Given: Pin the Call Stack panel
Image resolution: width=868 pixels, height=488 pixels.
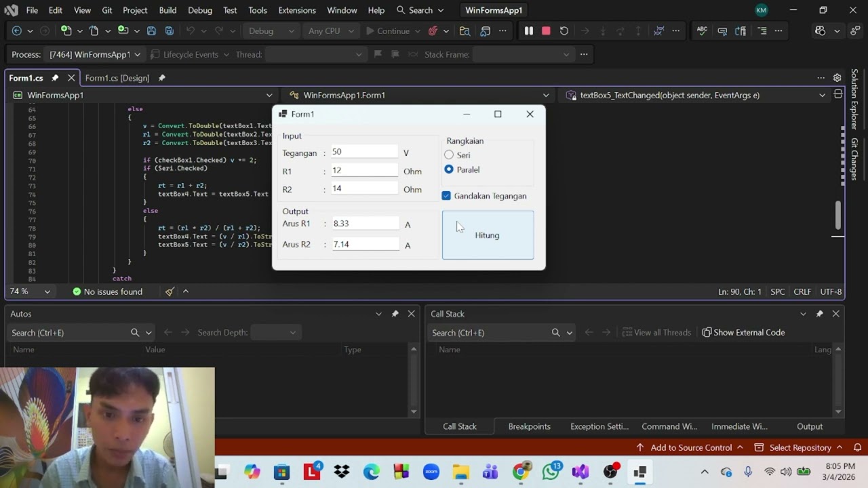Looking at the screenshot, I should coord(819,314).
